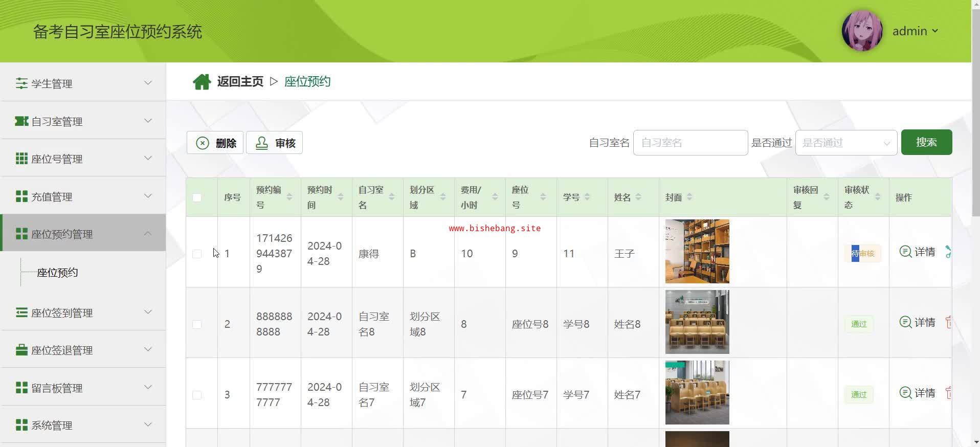This screenshot has height=447, width=980.
Task: Click the reservation number 1714269443879
Action: point(274,254)
